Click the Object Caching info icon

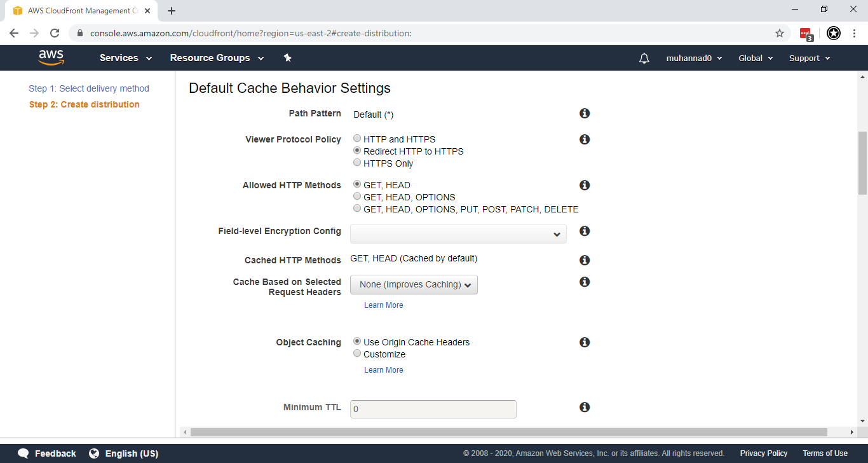(584, 342)
